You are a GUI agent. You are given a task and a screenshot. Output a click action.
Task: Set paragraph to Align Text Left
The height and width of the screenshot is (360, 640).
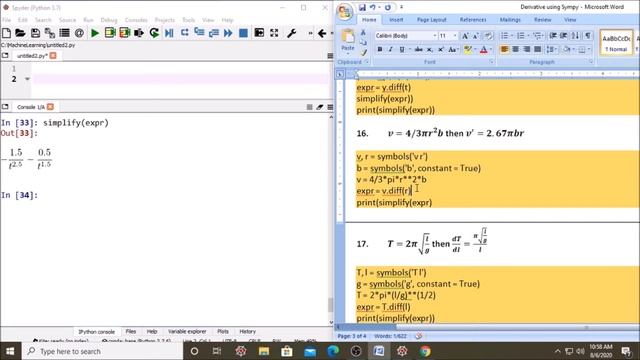(504, 49)
